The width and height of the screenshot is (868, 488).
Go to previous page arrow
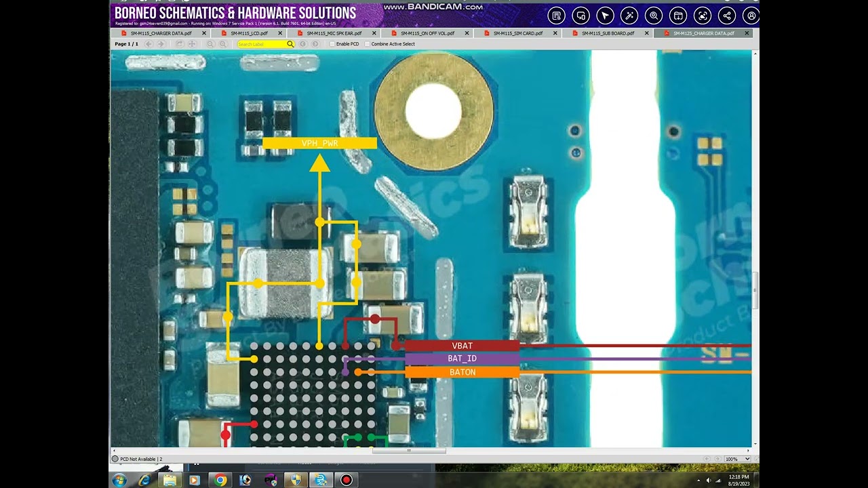click(149, 44)
